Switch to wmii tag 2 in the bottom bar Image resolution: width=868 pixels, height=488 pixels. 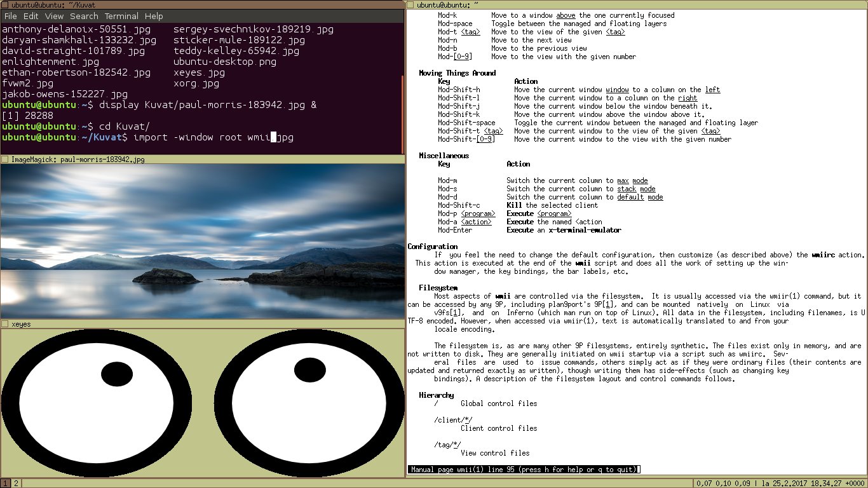(x=17, y=484)
